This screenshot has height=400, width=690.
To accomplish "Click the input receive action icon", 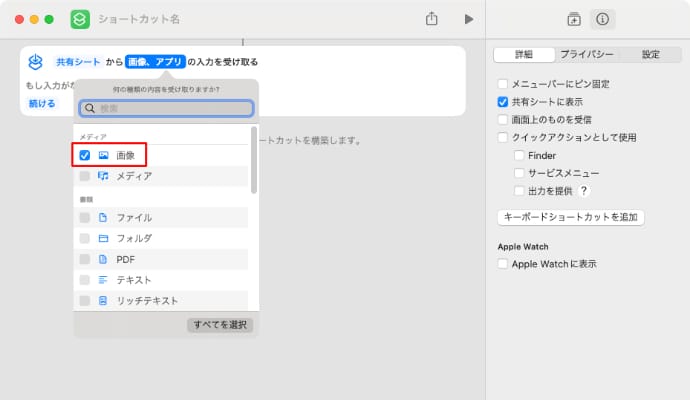I will click(36, 62).
